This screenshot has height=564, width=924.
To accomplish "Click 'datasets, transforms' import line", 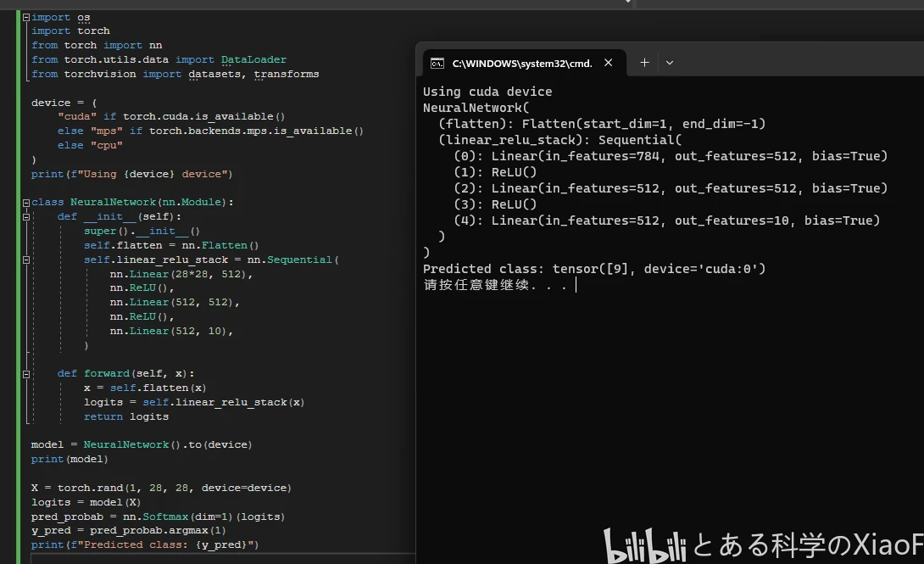I will coord(253,75).
